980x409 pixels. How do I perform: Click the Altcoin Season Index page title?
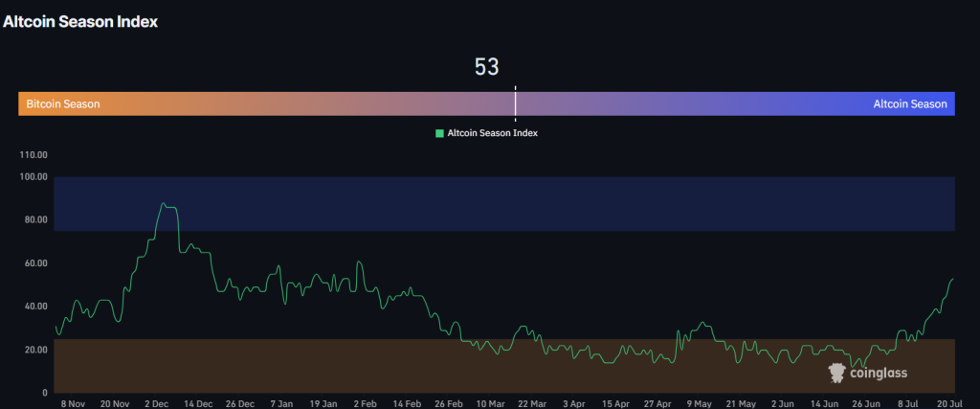pos(80,20)
